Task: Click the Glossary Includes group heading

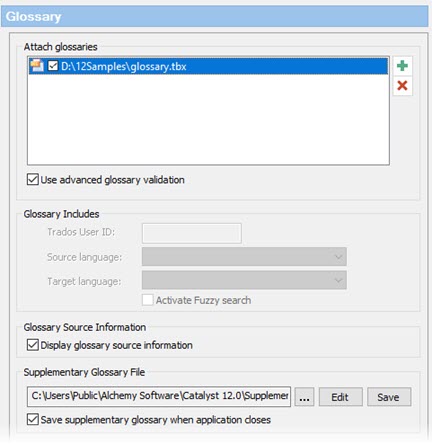Action: pyautogui.click(x=61, y=214)
